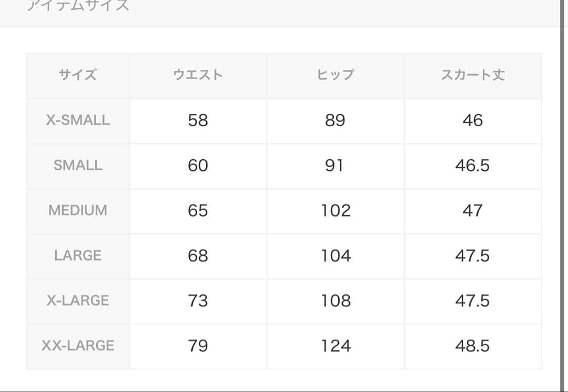The height and width of the screenshot is (392, 568).
Task: Click the スカート丈 column header
Action: pos(473,75)
